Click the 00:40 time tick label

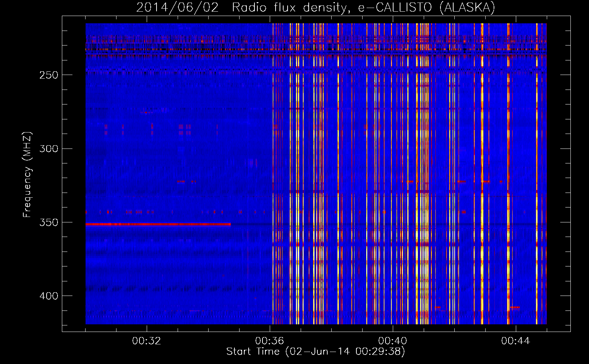coord(393,341)
